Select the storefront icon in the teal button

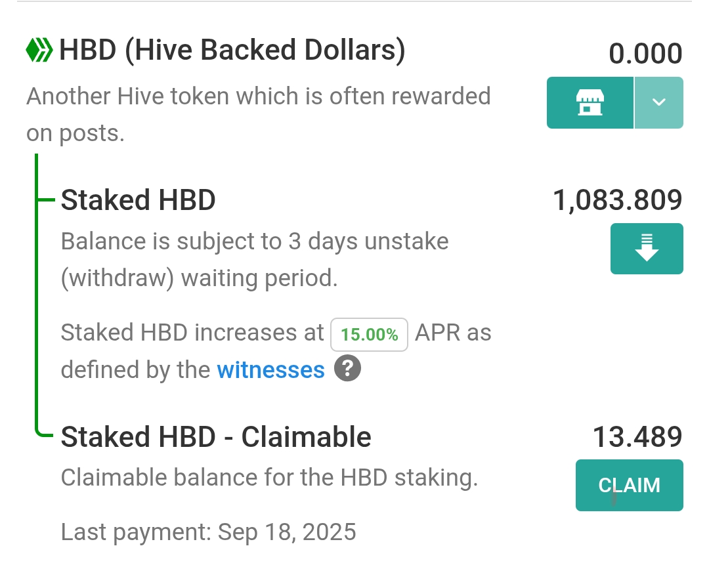589,102
